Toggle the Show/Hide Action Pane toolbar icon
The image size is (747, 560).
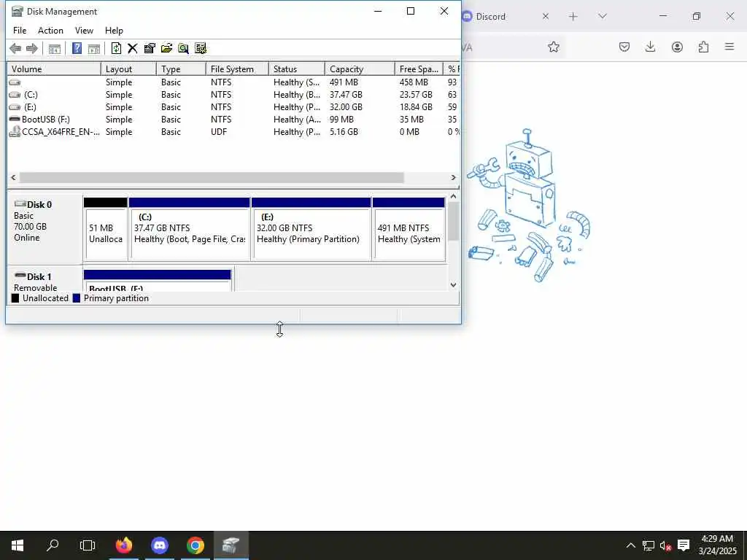pyautogui.click(x=94, y=48)
